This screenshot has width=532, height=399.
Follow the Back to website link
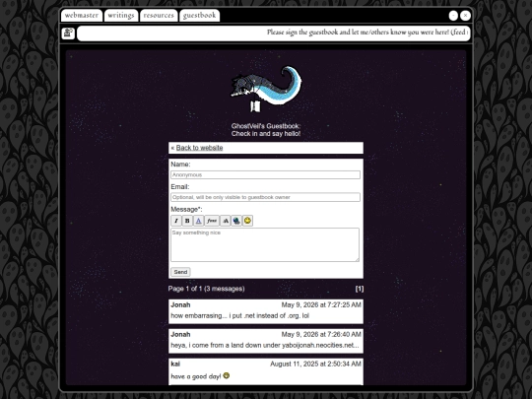[199, 148]
